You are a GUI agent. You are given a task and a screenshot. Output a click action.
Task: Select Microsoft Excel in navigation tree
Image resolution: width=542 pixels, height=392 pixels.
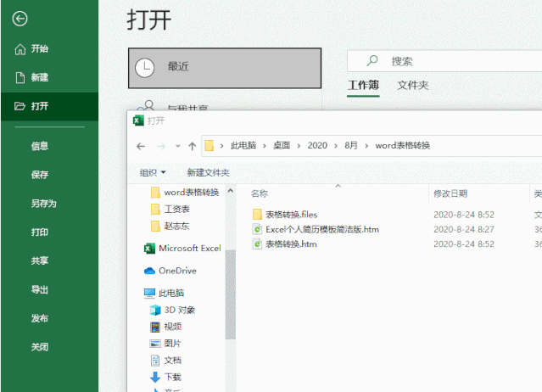(x=182, y=249)
